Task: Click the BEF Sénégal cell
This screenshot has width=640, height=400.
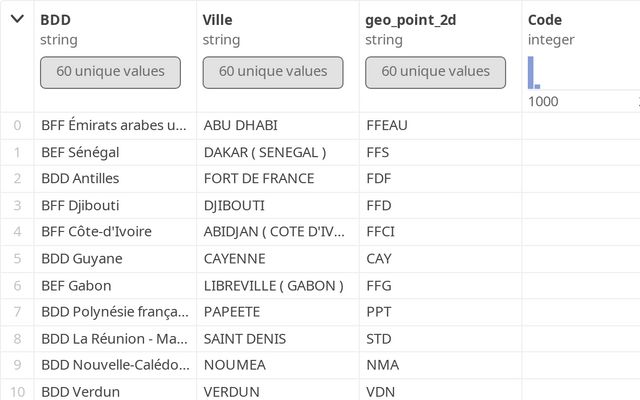Action: [115, 152]
